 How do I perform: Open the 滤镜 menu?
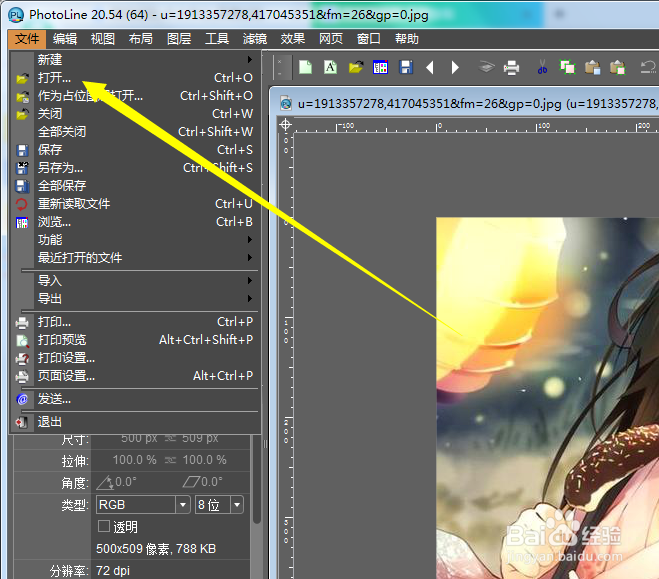point(255,39)
